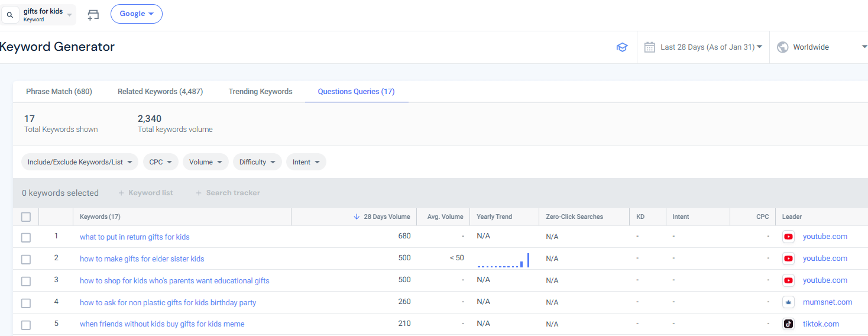868x336 pixels.
Task: Open the Google search engine dropdown
Action: pos(137,14)
